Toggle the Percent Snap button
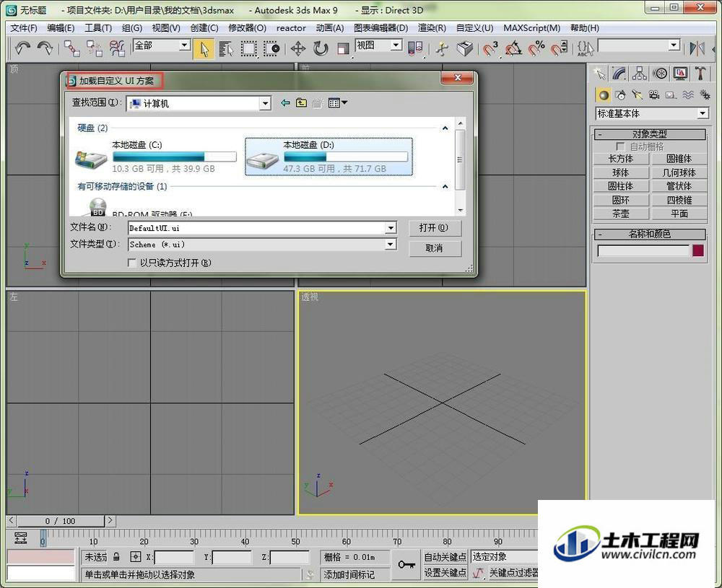The width and height of the screenshot is (722, 588). [536, 48]
